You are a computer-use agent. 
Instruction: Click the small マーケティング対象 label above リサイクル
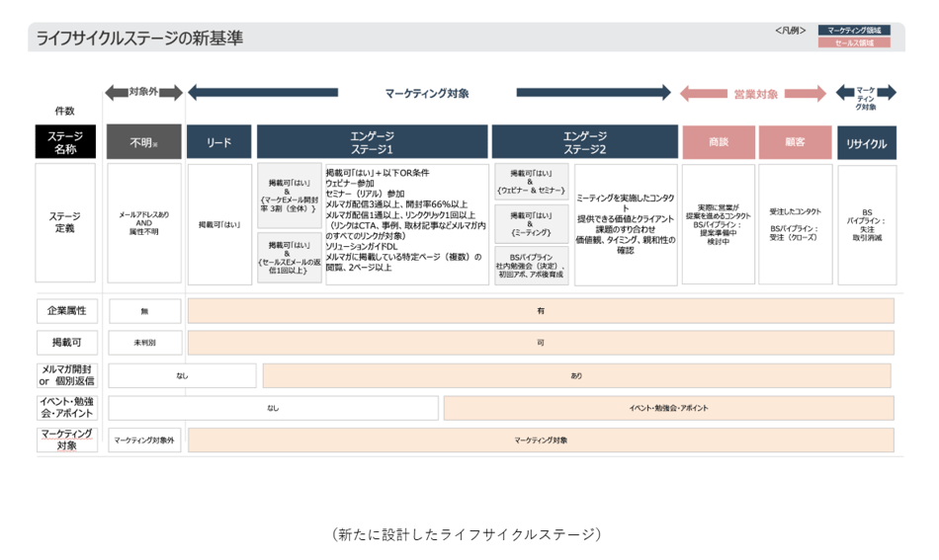pyautogui.click(x=865, y=98)
